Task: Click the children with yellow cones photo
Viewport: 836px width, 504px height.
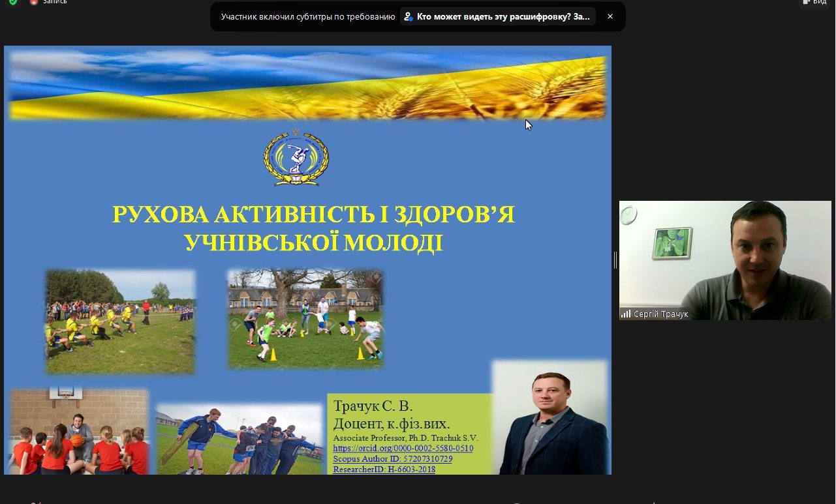Action: coord(305,319)
